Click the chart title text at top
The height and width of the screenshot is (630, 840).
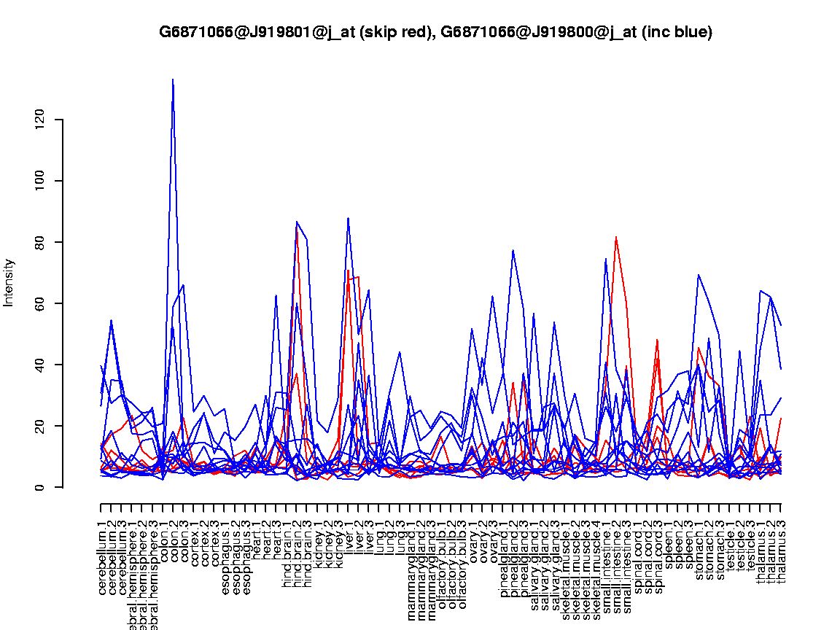pos(435,32)
